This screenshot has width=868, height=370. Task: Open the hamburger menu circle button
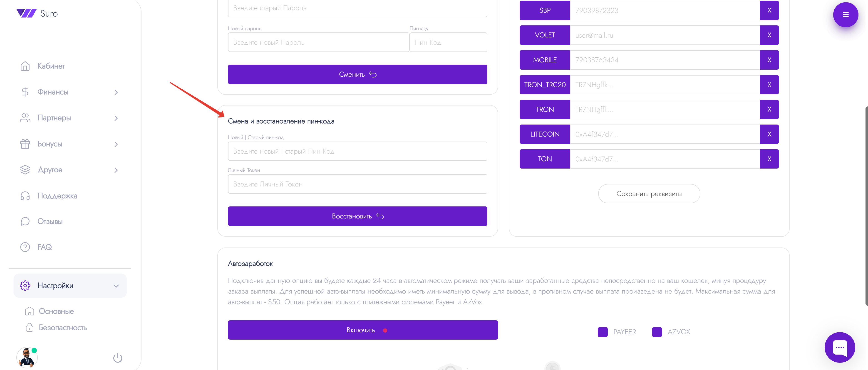[x=846, y=15]
